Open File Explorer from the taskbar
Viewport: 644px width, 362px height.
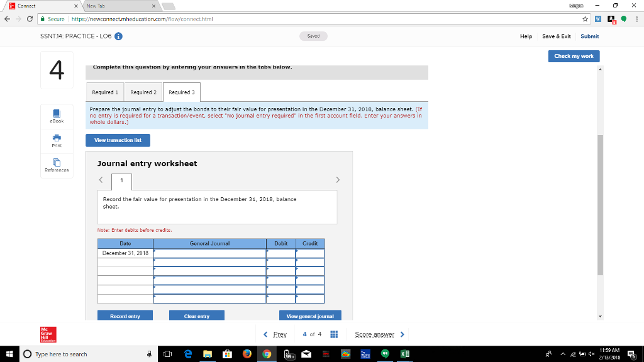(x=208, y=354)
